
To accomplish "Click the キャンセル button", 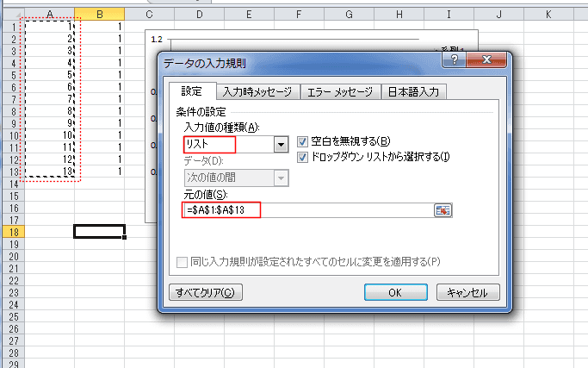I will (467, 292).
